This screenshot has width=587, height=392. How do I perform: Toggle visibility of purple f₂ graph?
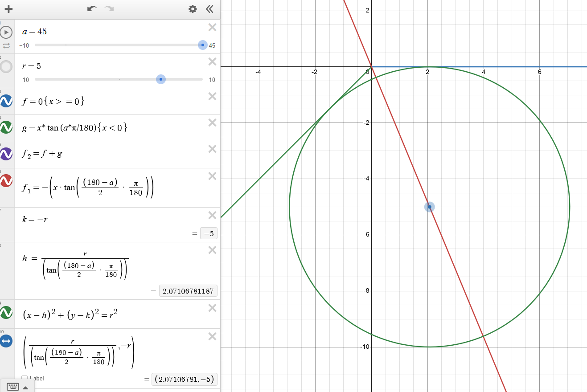[x=6, y=154]
